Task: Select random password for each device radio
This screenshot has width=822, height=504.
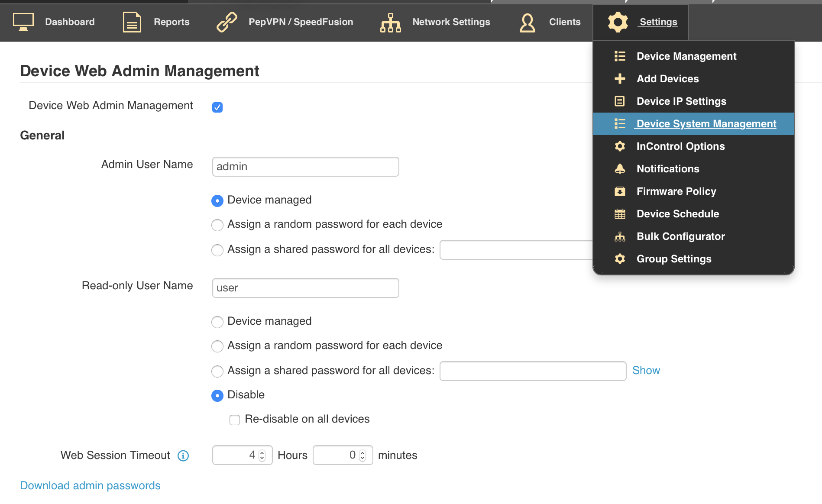Action: pyautogui.click(x=217, y=225)
